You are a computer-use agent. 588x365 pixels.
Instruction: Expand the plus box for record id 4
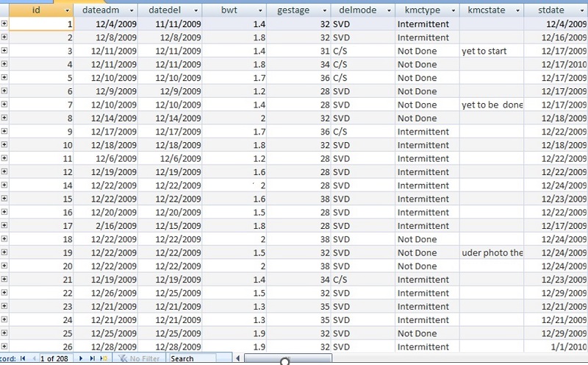tap(4, 64)
